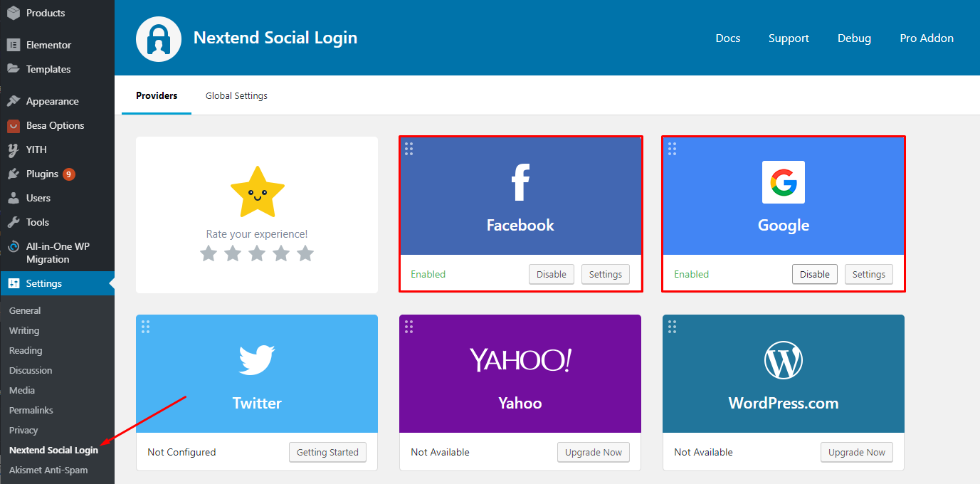This screenshot has width=980, height=484.
Task: Open the Support link in header
Action: (789, 38)
